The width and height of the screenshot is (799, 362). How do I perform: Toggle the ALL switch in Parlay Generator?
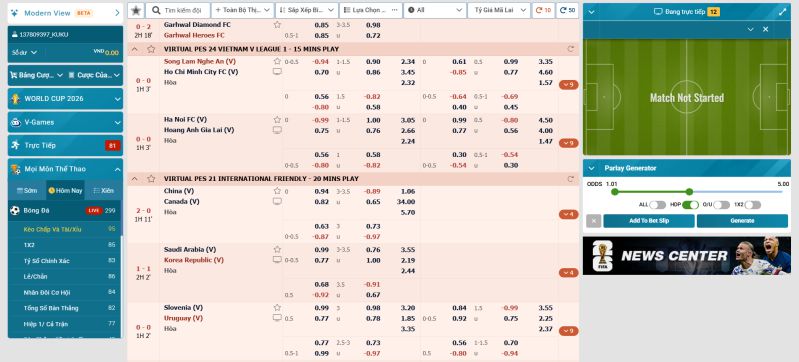657,205
